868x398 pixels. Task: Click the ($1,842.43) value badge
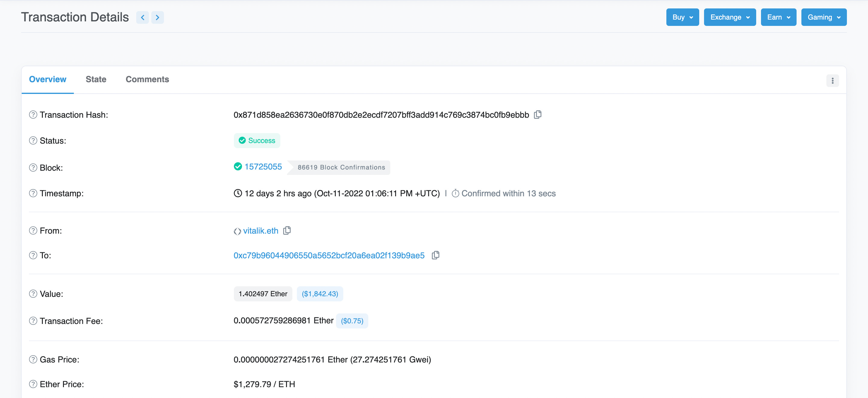tap(320, 294)
